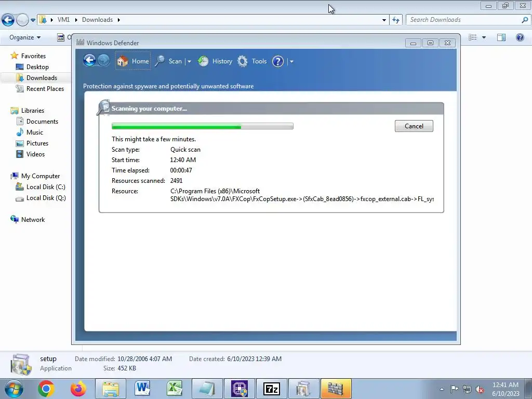Launch Google Chrome from taskbar

[x=46, y=389]
